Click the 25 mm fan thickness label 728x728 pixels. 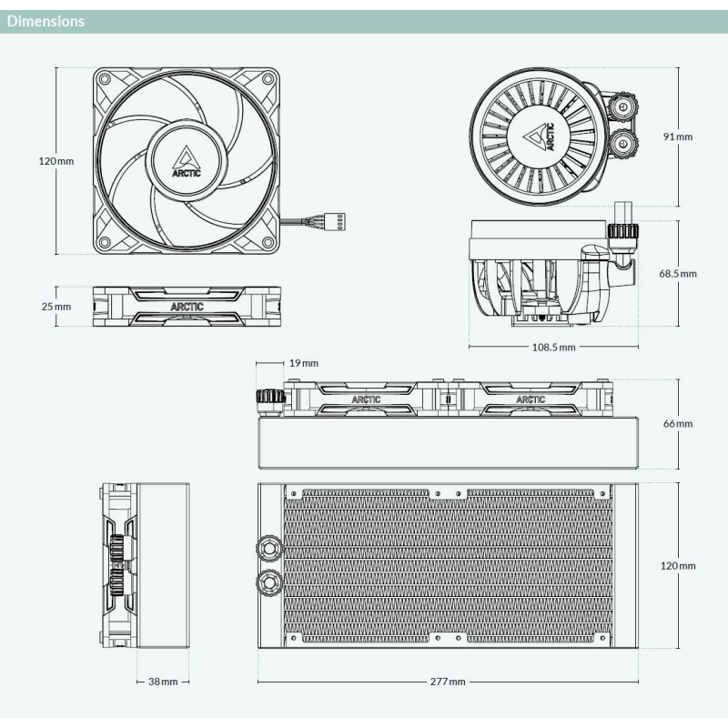[56, 307]
